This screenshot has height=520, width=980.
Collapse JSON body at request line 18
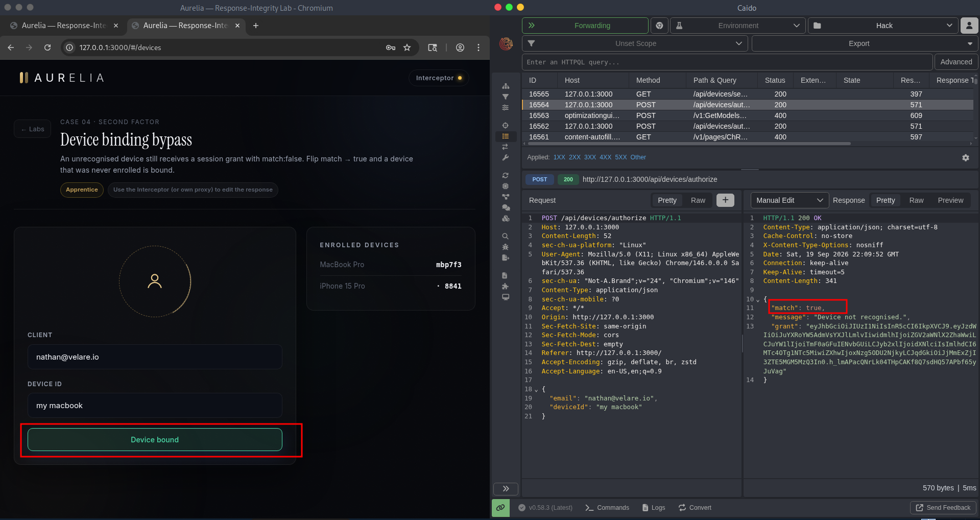click(x=536, y=390)
